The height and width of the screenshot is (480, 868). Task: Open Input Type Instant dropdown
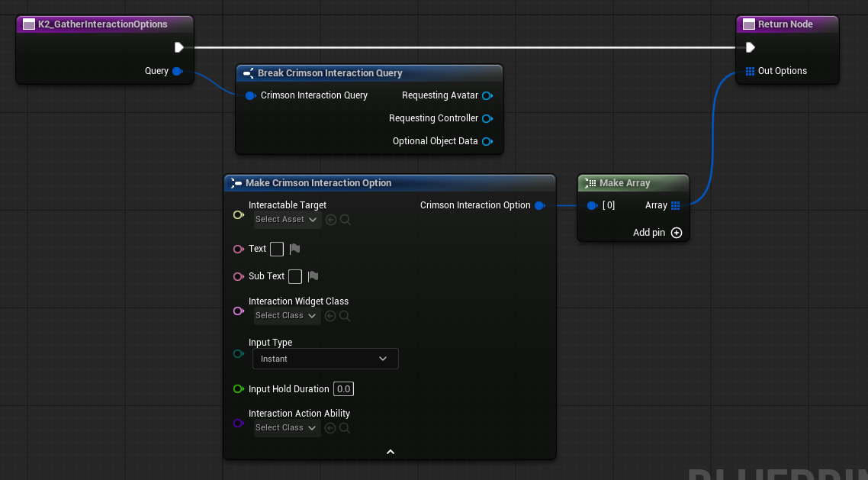point(326,359)
